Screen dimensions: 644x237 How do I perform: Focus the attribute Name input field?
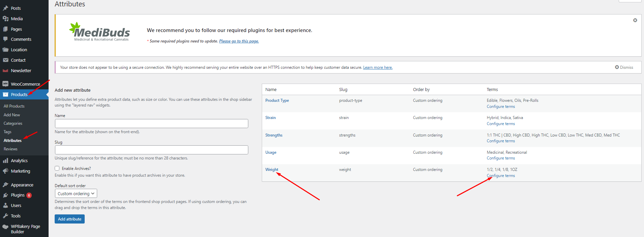tap(151, 123)
